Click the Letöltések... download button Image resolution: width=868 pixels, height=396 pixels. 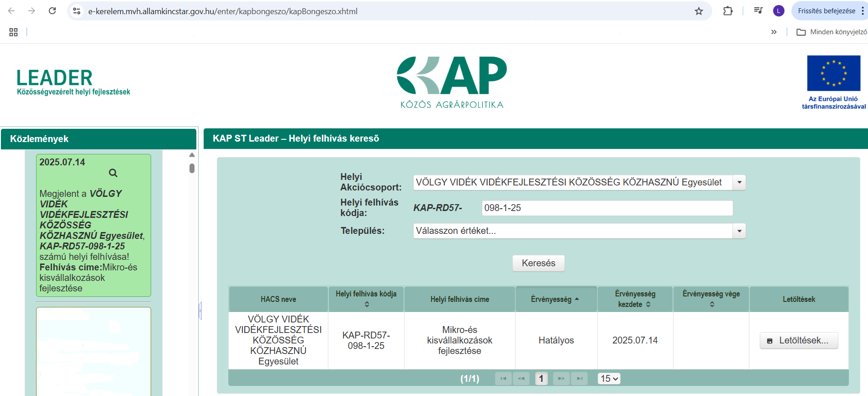[x=799, y=340]
